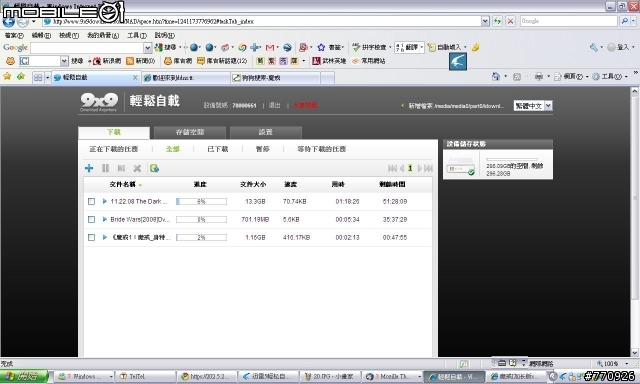This screenshot has height=384, width=640.
Task: Select checkbox for Bride Wars row
Action: click(91, 219)
